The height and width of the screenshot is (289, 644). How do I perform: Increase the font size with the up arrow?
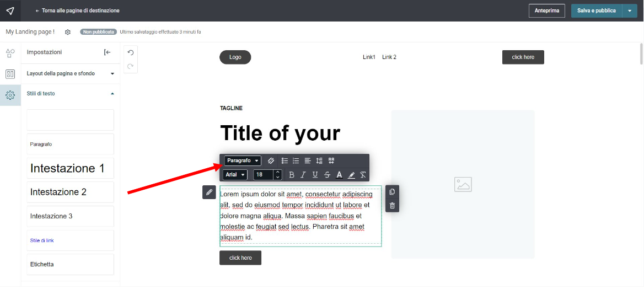coord(278,172)
